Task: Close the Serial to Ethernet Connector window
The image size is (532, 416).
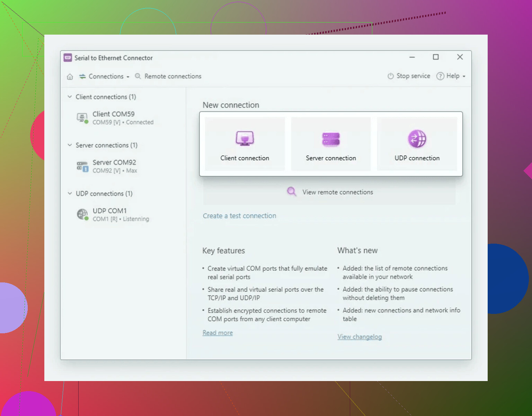Action: (x=460, y=57)
